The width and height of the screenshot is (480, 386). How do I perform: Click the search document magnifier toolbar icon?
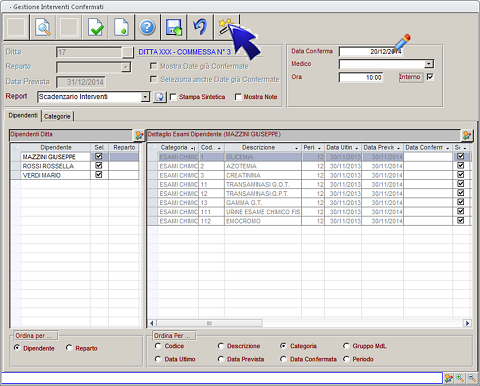tap(43, 27)
